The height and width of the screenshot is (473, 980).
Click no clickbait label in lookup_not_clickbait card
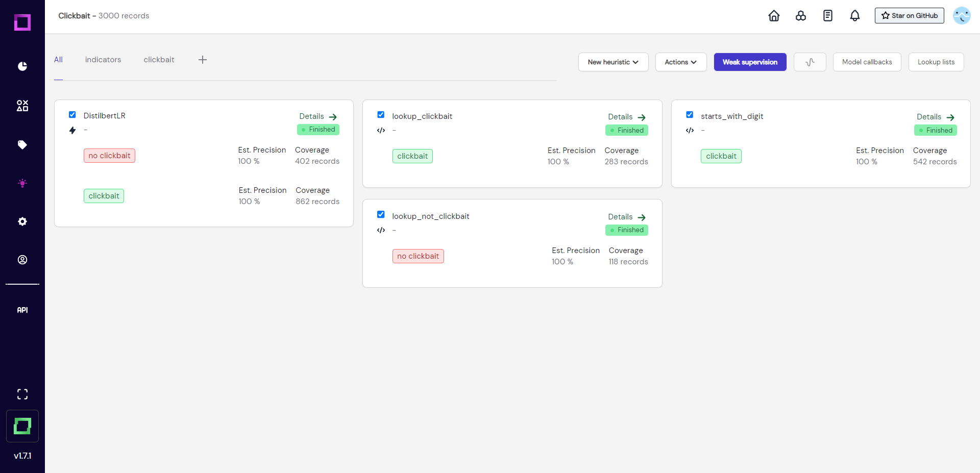[418, 256]
